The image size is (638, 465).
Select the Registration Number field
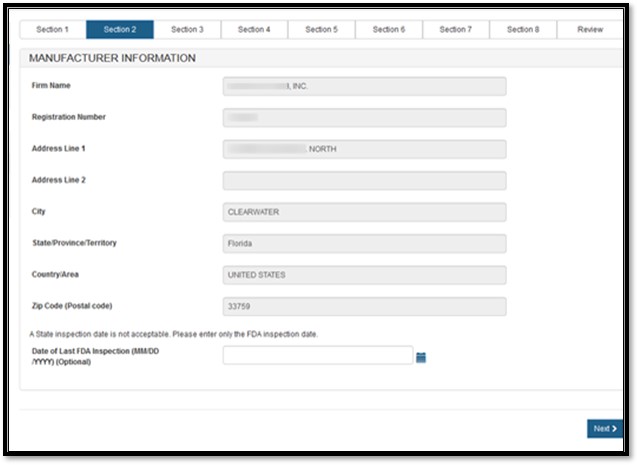[x=364, y=118]
